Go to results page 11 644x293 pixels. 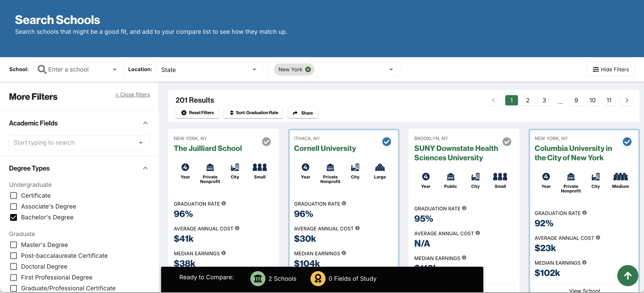point(609,100)
